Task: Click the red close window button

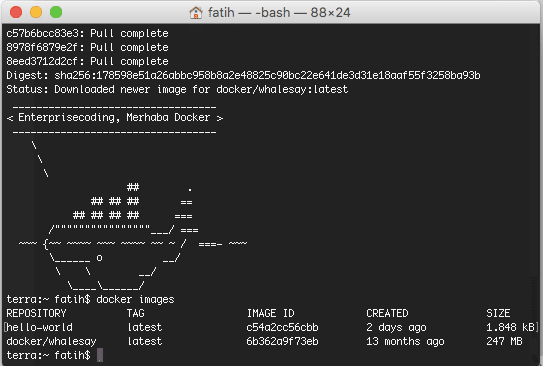Action: (x=16, y=12)
